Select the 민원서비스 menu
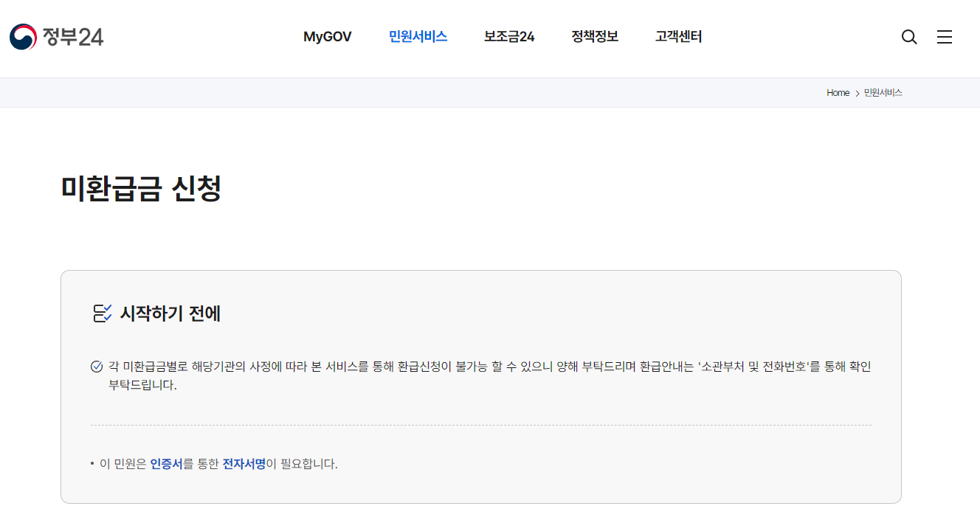980x520 pixels. 418,37
